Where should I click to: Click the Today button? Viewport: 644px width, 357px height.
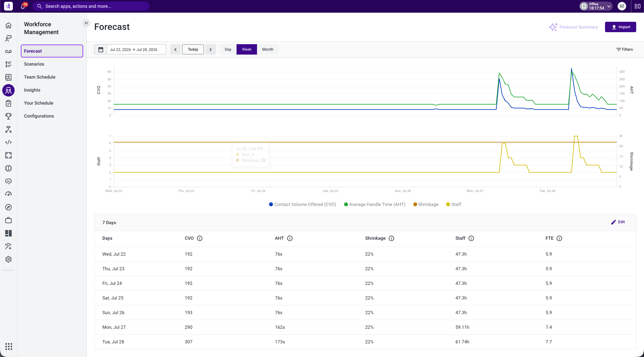(193, 49)
